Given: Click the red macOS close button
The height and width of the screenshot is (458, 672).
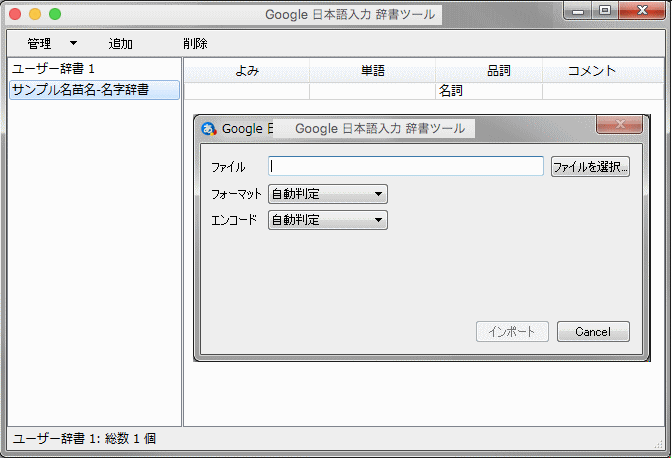Looking at the screenshot, I should pyautogui.click(x=15, y=14).
